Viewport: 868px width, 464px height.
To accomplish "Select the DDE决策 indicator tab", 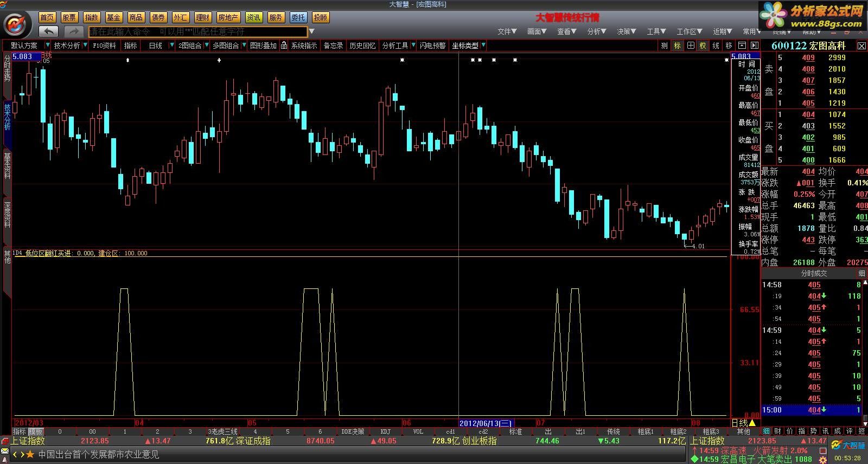I will click(353, 431).
